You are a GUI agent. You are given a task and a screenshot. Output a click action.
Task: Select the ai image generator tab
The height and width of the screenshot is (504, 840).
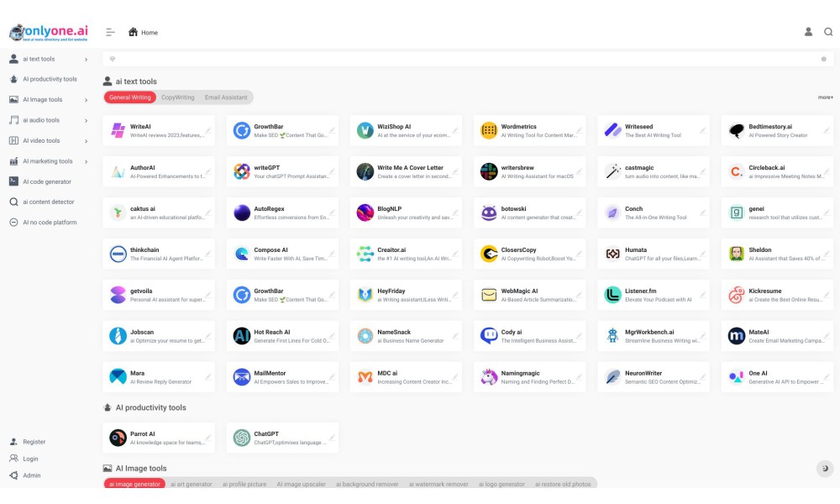[x=135, y=484]
